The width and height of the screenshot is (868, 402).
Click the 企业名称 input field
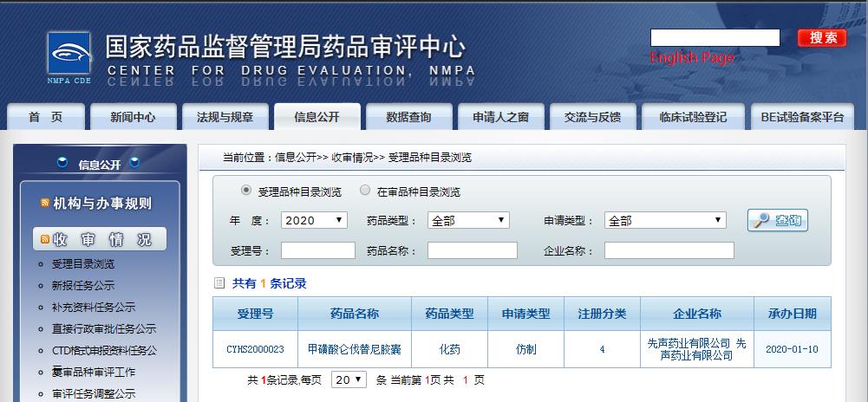(669, 250)
